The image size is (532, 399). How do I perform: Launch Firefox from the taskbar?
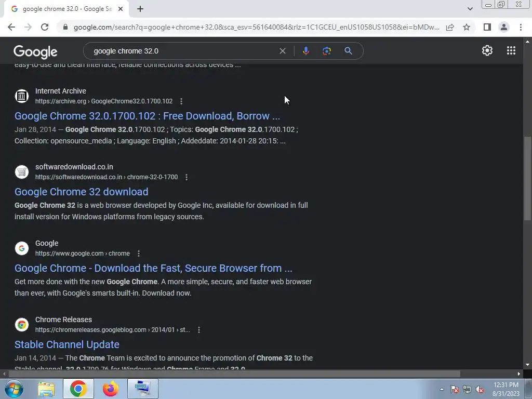pyautogui.click(x=111, y=389)
